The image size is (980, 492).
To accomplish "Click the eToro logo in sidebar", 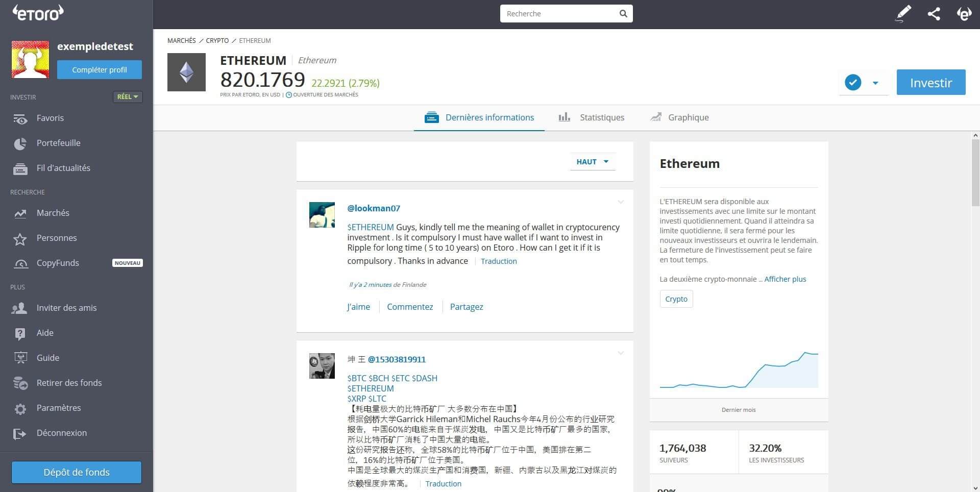I will click(x=38, y=13).
